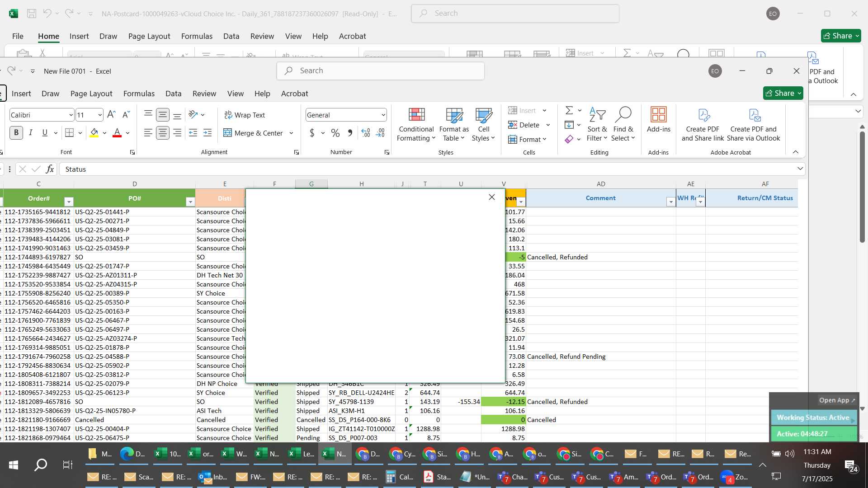868x488 pixels.
Task: Click Increase Decimal icon
Action: (x=366, y=133)
